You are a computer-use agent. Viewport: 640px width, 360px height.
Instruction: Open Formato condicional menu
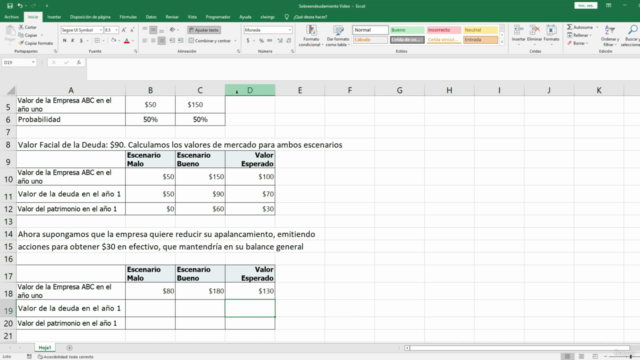coord(311,36)
